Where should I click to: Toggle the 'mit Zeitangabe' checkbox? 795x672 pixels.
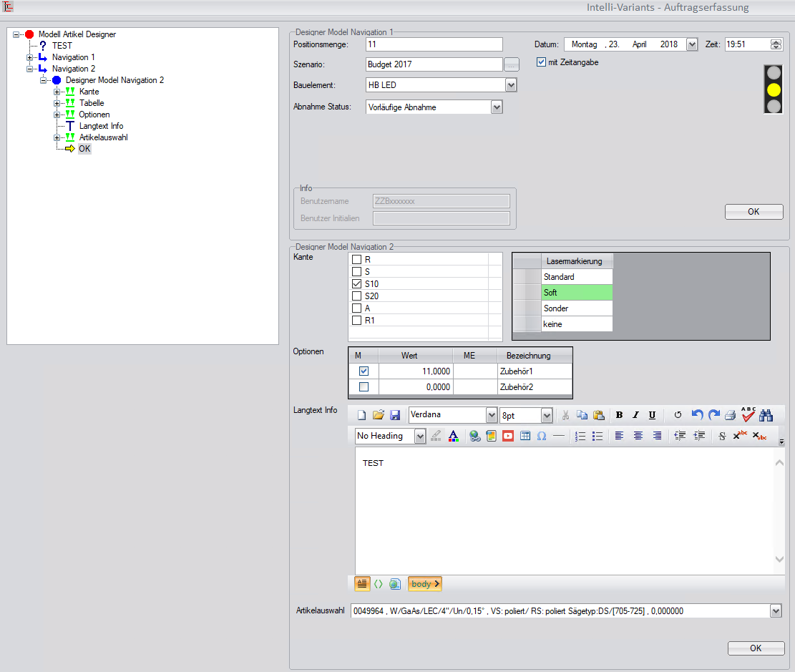541,62
